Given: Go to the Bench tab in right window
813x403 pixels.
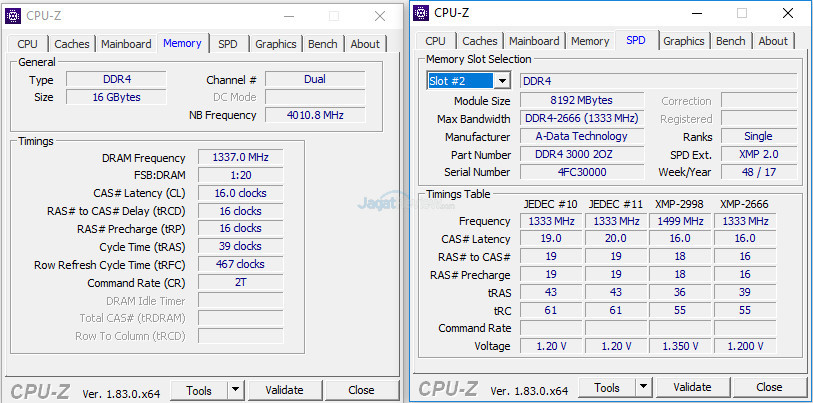Looking at the screenshot, I should (x=731, y=41).
